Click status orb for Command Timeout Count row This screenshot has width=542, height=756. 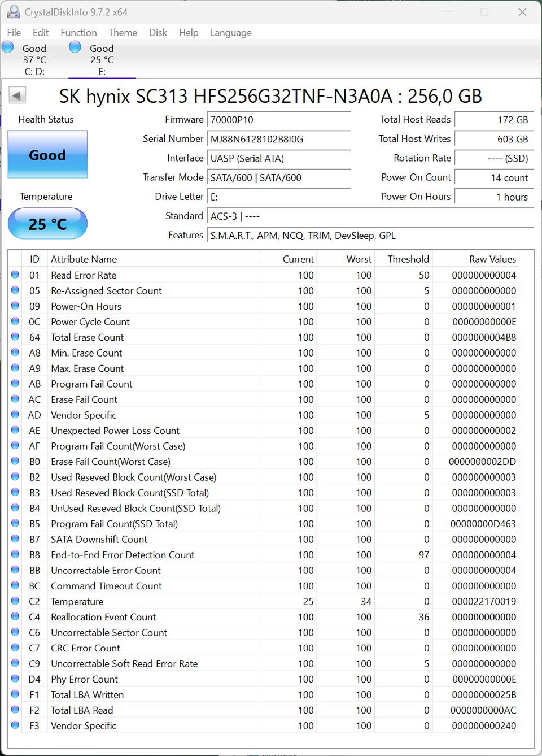coord(15,585)
